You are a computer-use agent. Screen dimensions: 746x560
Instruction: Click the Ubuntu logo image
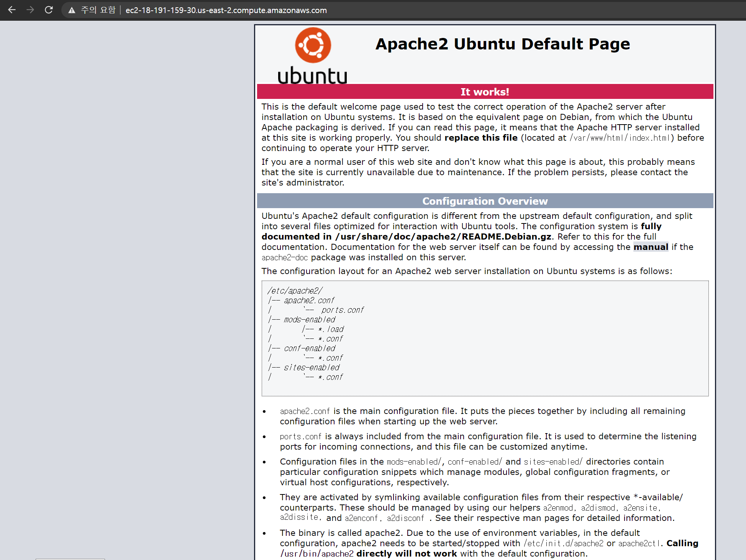(313, 56)
